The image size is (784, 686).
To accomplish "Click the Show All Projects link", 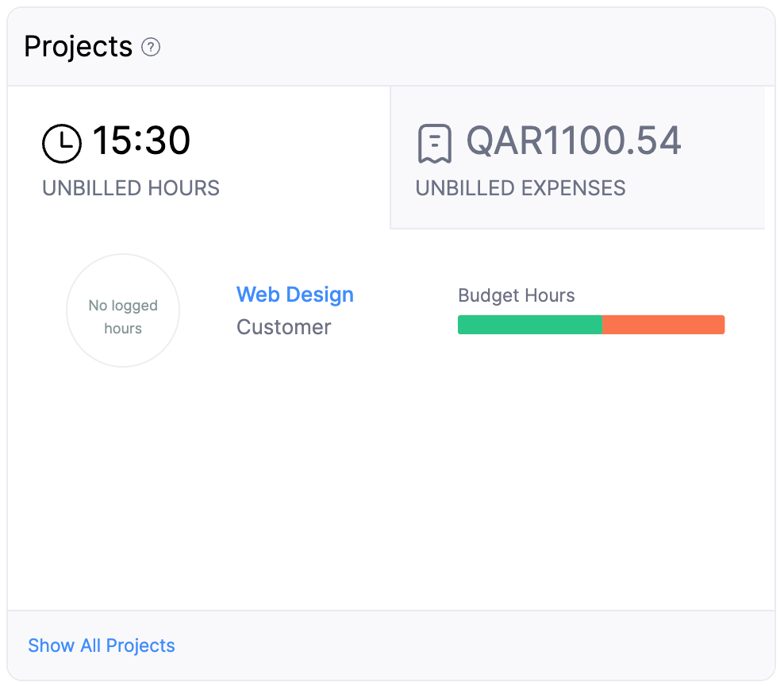I will click(x=101, y=646).
